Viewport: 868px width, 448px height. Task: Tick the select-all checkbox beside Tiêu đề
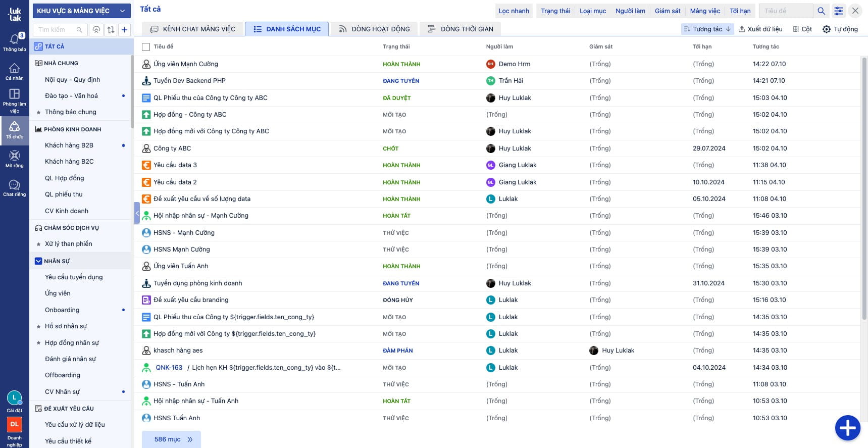pyautogui.click(x=146, y=47)
